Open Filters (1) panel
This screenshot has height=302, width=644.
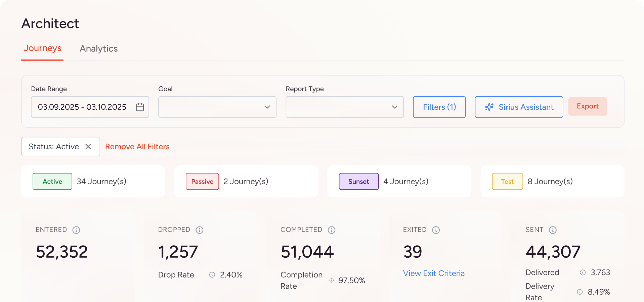pyautogui.click(x=439, y=107)
